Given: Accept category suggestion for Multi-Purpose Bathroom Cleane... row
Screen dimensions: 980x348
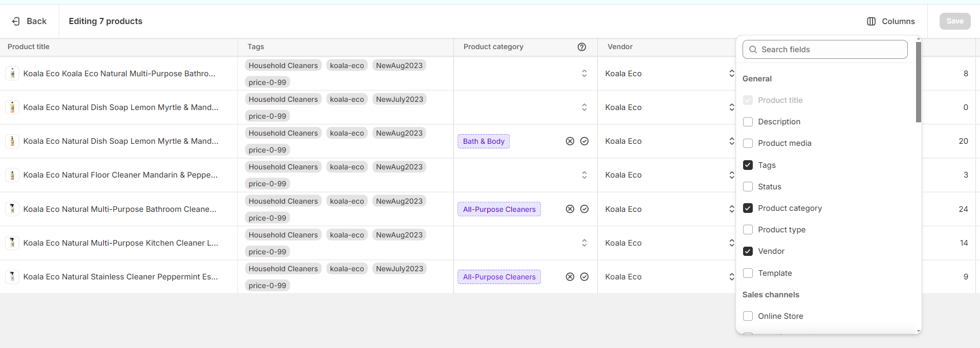Looking at the screenshot, I should pyautogui.click(x=584, y=209).
